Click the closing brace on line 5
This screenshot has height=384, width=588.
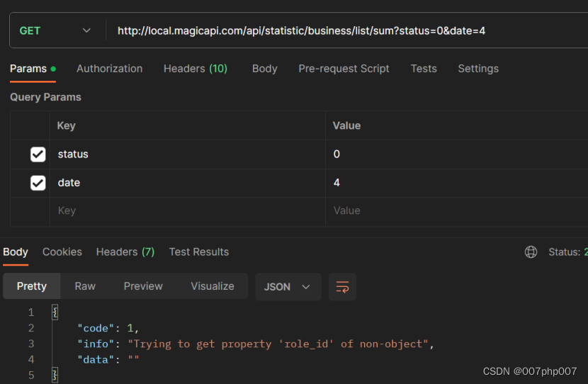tap(55, 375)
